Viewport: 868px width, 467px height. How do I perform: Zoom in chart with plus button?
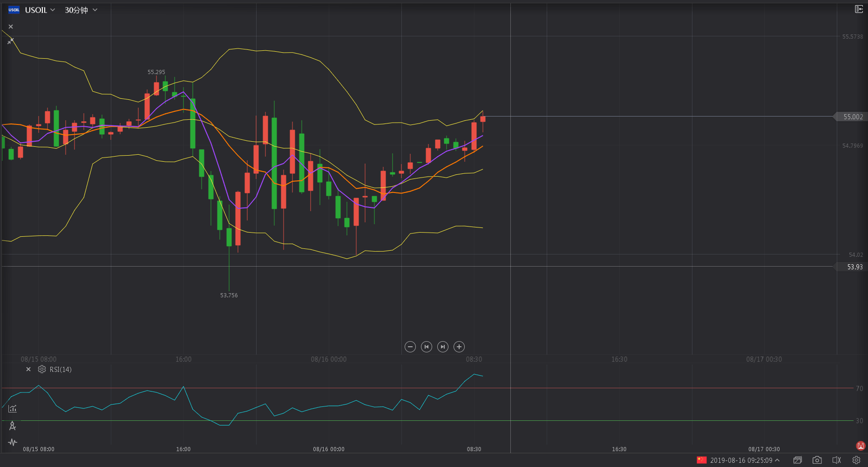tap(459, 347)
